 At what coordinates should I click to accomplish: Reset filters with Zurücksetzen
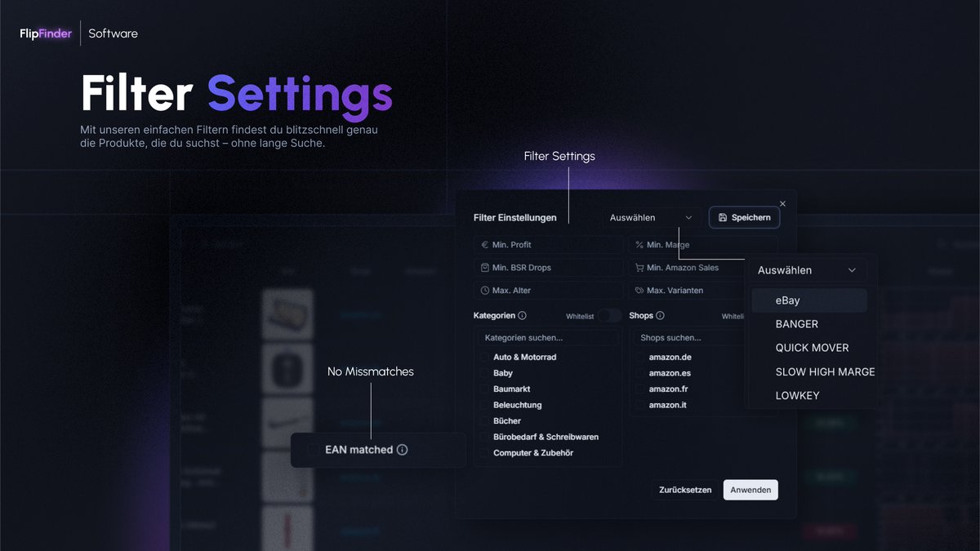click(686, 490)
